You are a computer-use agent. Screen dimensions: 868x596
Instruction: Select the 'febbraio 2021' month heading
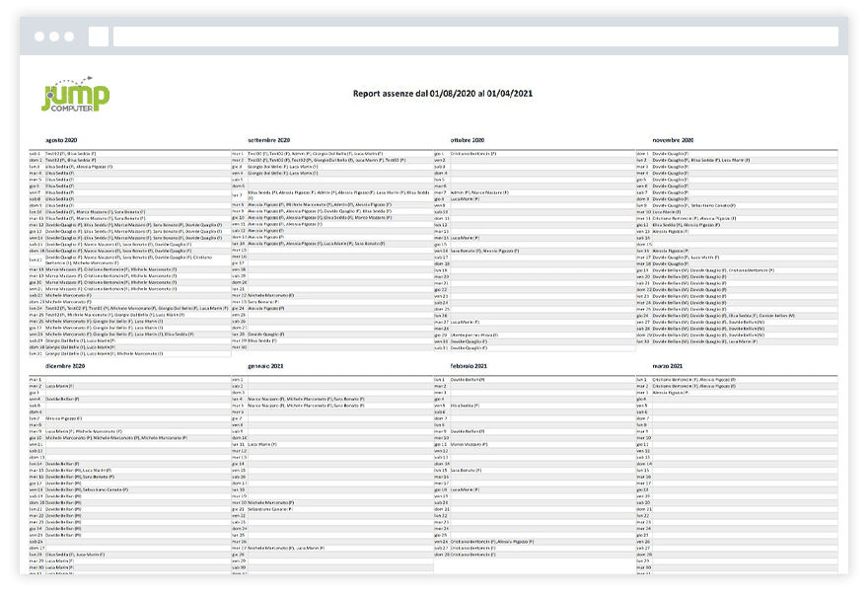point(469,366)
